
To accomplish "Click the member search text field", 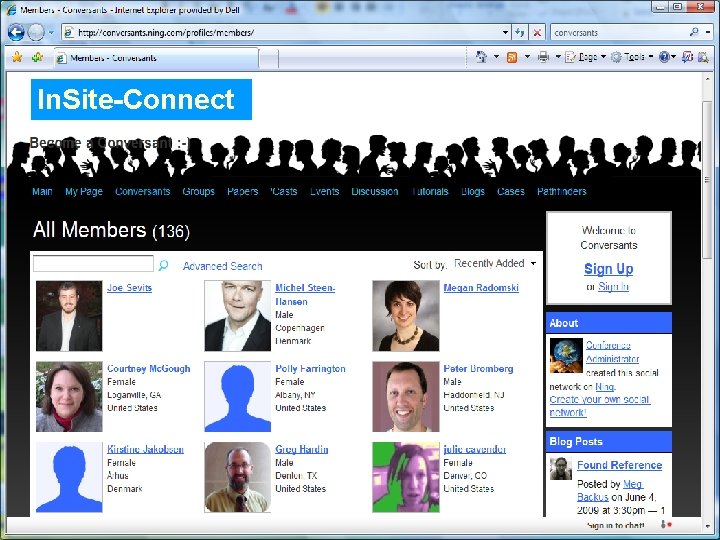I will pyautogui.click(x=93, y=264).
